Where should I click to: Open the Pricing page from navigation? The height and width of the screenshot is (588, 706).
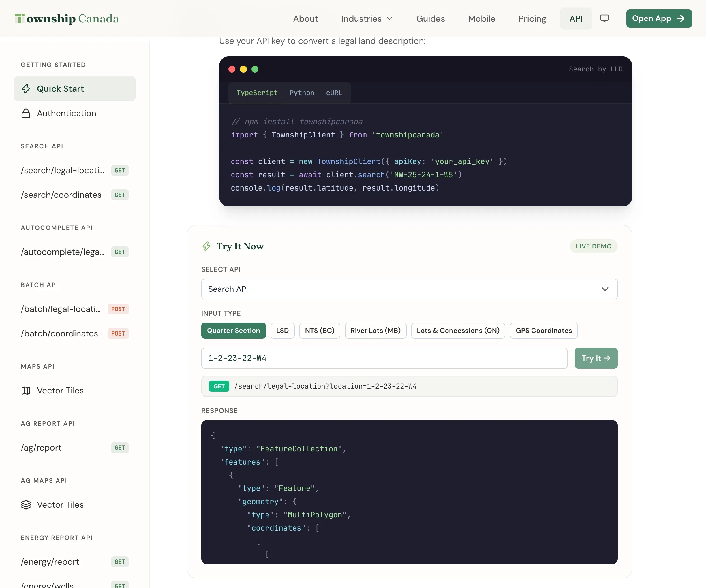pos(532,18)
